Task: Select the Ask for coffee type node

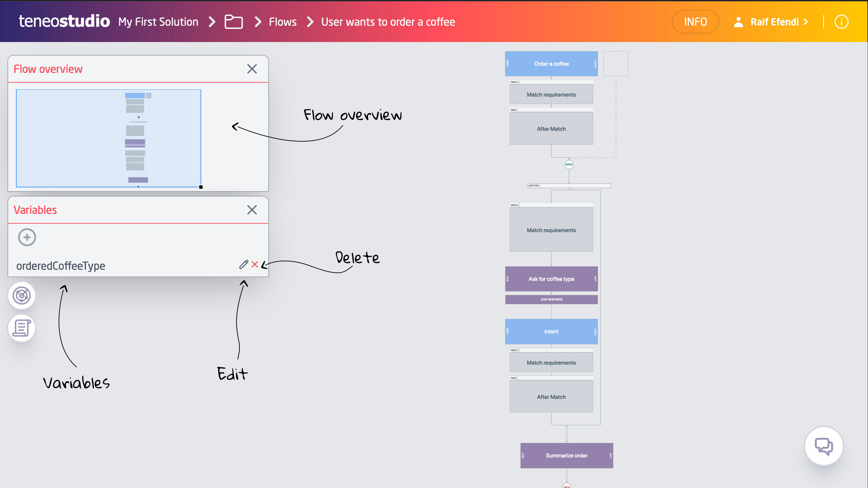Action: coord(551,279)
